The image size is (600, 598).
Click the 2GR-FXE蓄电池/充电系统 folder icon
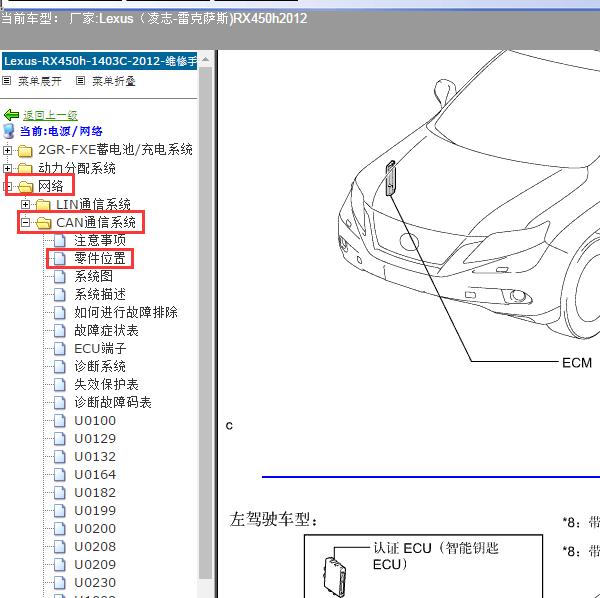pyautogui.click(x=25, y=151)
